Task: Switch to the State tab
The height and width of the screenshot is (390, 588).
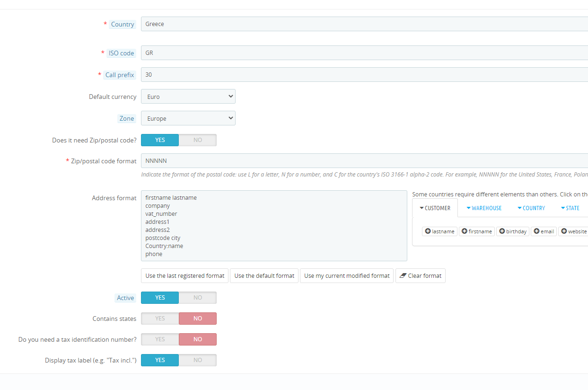Action: [x=570, y=208]
